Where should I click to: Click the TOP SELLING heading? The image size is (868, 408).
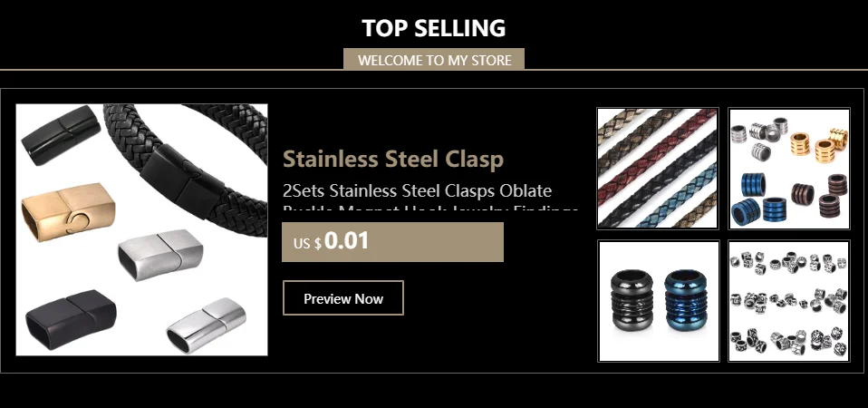(x=434, y=28)
